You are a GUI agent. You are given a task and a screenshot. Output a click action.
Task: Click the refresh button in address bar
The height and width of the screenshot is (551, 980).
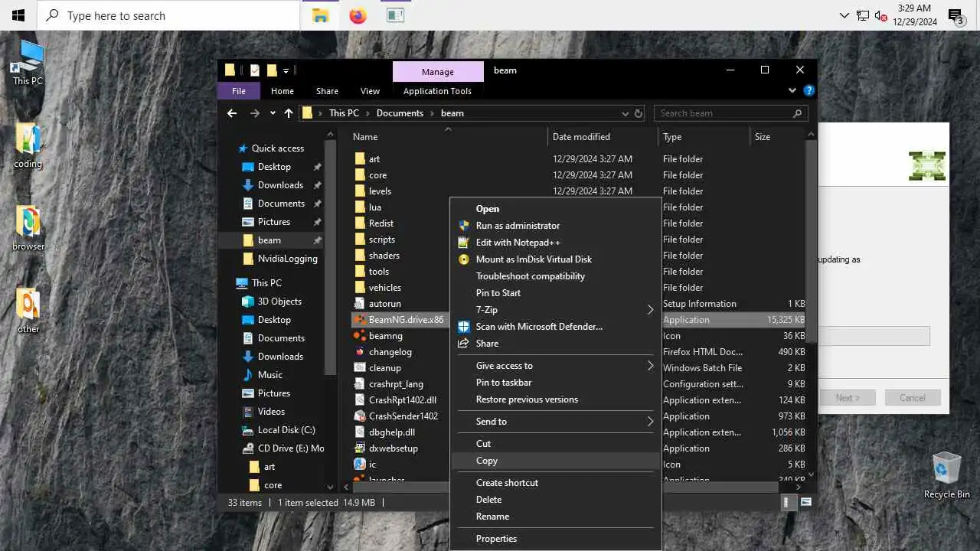pyautogui.click(x=638, y=113)
